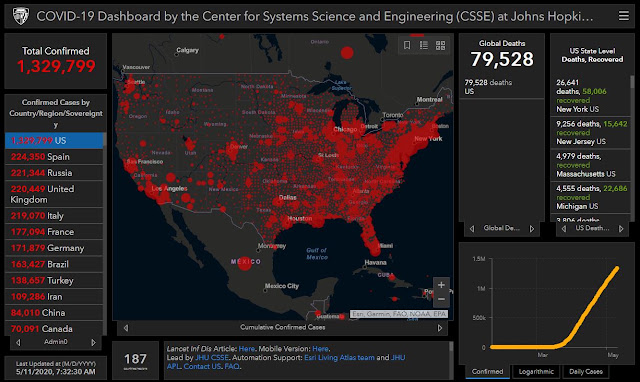640x382 pixels.
Task: Open the basemap gallery grid icon
Action: (440, 45)
